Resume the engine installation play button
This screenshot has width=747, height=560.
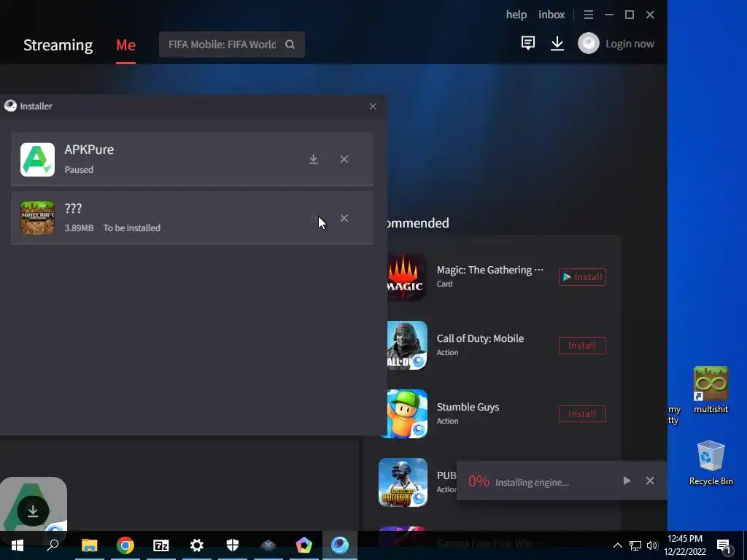[627, 481]
